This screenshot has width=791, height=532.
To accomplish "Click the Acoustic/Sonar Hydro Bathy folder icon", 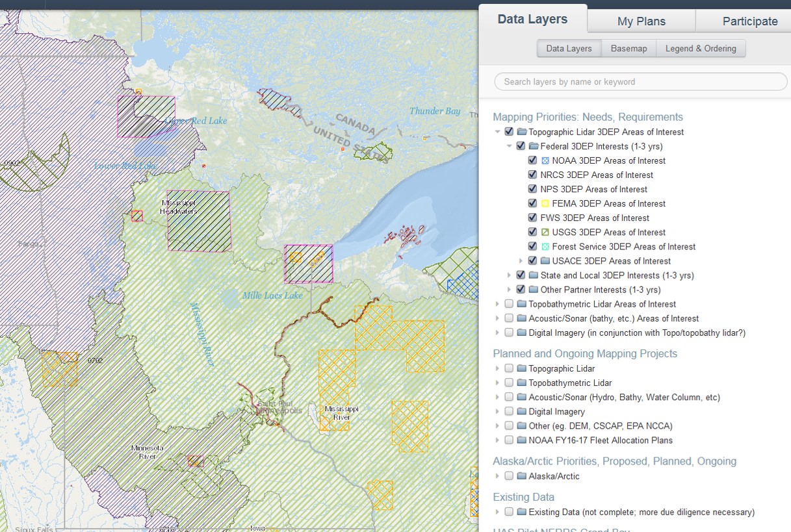I will (522, 397).
